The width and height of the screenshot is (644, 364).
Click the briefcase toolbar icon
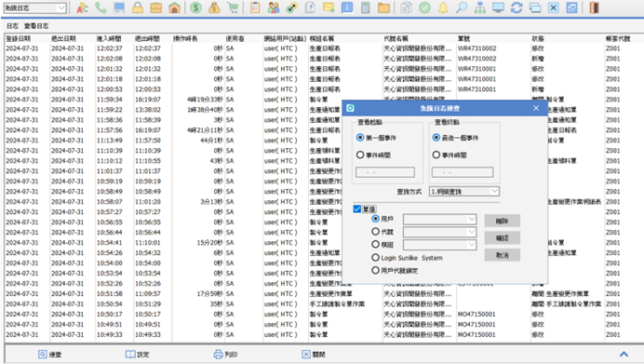[x=156, y=7]
